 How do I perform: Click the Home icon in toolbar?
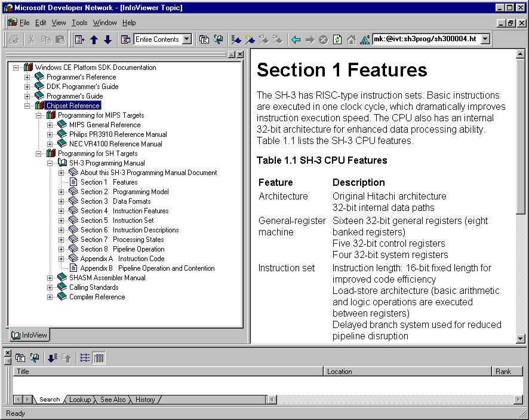[351, 39]
